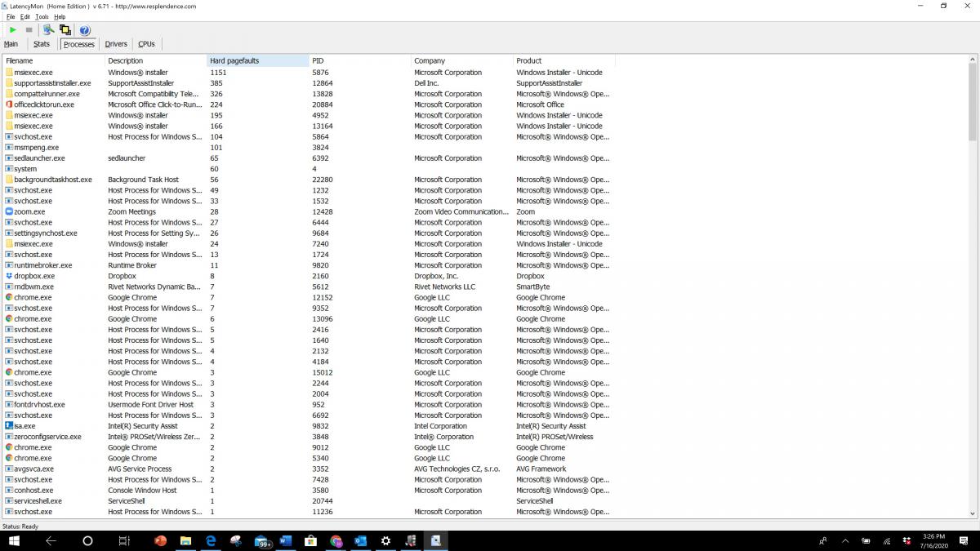The width and height of the screenshot is (980, 551).
Task: Click the vertical scrollbar thumb
Action: (972, 102)
